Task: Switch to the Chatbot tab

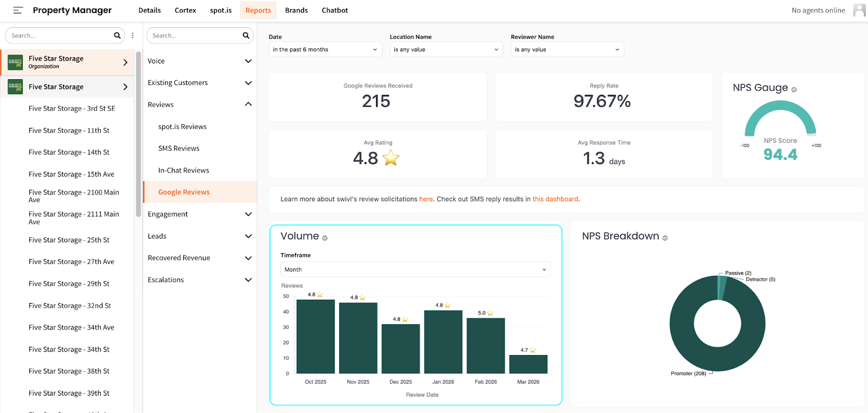Action: point(335,10)
